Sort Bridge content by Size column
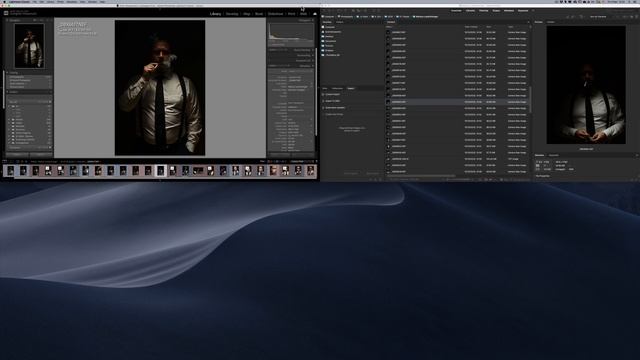 489,27
